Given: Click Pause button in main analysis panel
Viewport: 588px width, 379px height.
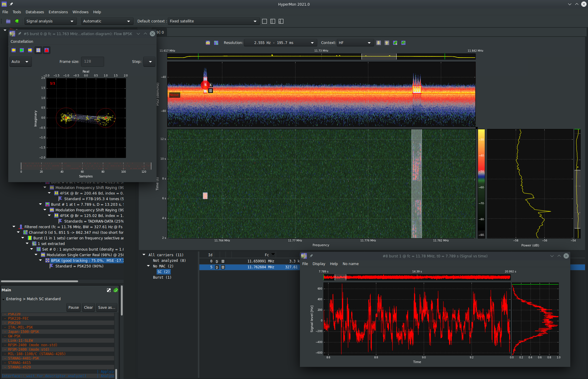Looking at the screenshot, I should pyautogui.click(x=74, y=307).
